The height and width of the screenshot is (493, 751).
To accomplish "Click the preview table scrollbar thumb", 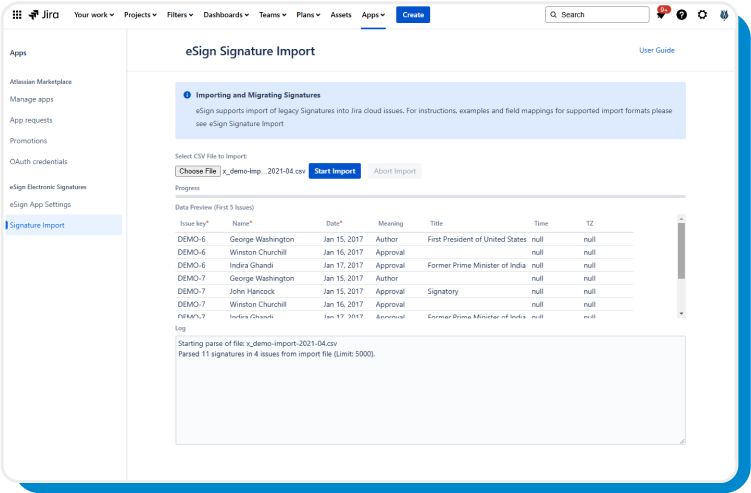I will tap(681, 251).
